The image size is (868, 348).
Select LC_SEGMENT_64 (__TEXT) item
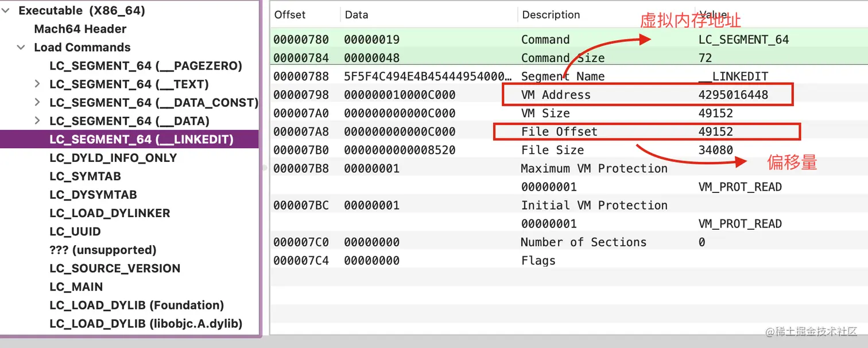pos(129,84)
